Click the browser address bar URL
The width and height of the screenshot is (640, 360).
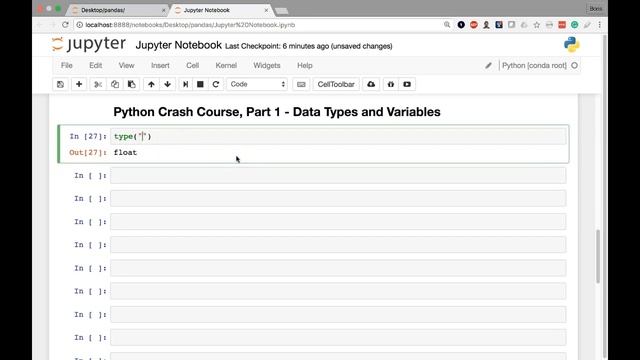coord(190,25)
